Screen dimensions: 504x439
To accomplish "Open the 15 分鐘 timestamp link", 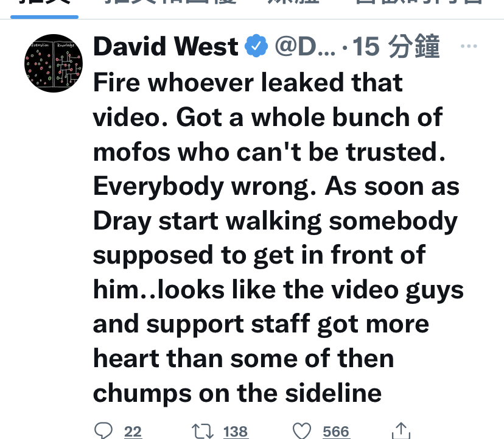I will [x=396, y=46].
